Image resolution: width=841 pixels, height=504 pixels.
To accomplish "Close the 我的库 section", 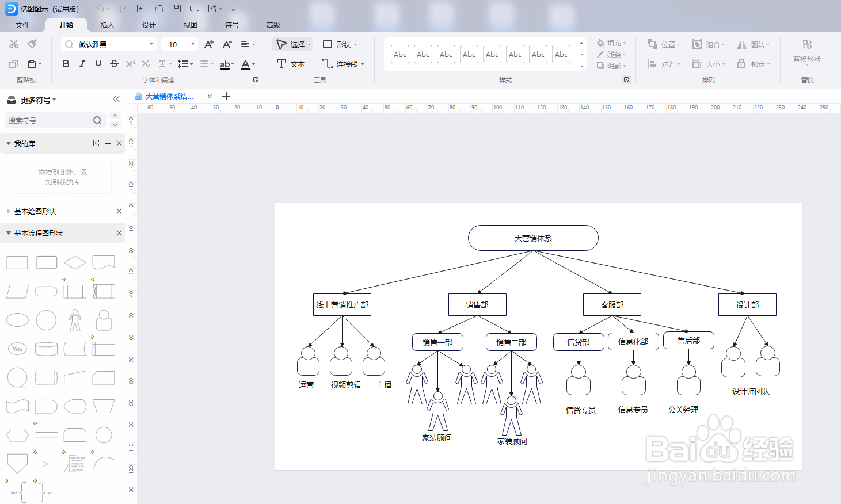I will (x=119, y=143).
